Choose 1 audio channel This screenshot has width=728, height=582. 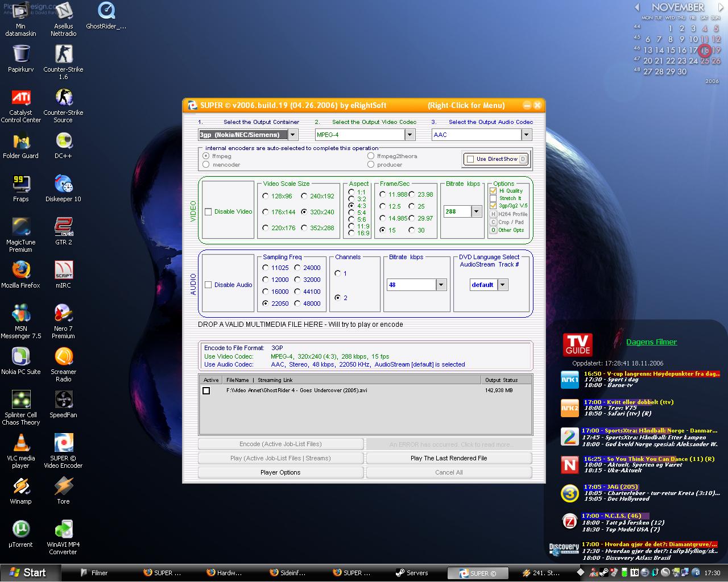pyautogui.click(x=338, y=273)
